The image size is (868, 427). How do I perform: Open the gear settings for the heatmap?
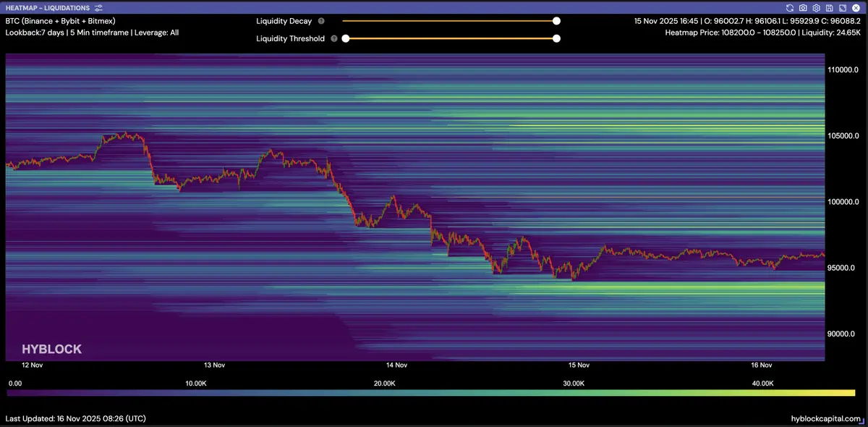[816, 8]
